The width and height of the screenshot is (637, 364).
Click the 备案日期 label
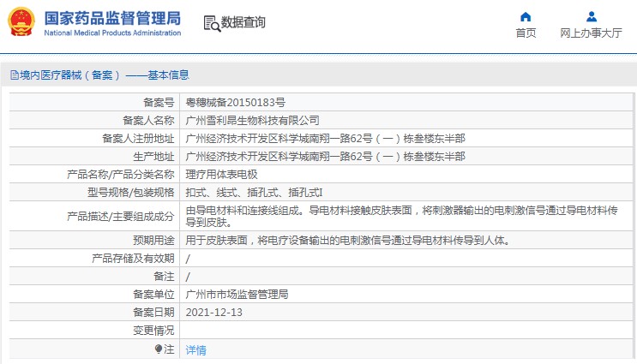(x=154, y=313)
